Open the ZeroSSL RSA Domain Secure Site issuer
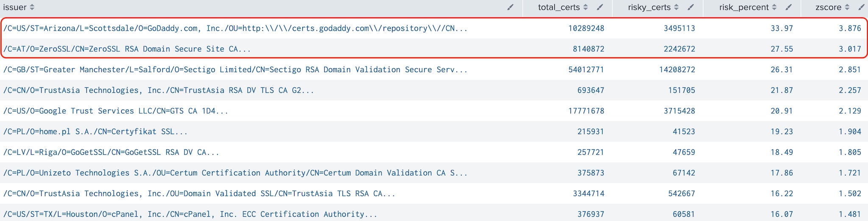Screen dimensions: 868x221 (127, 49)
